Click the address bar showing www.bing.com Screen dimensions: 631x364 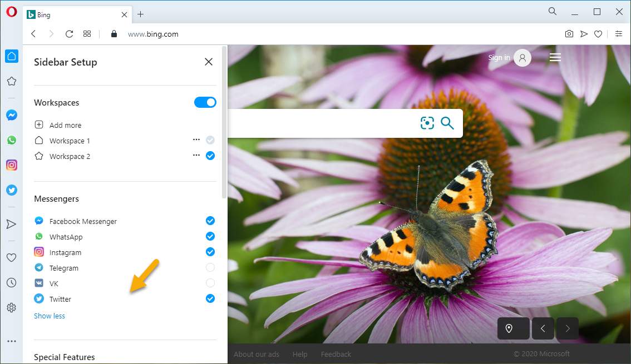[x=153, y=34]
